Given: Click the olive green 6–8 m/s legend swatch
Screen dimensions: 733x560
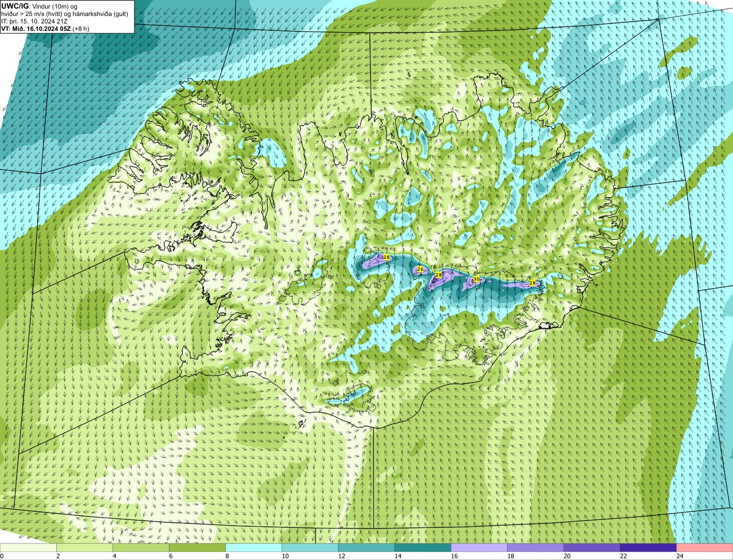Looking at the screenshot, I should 198,547.
